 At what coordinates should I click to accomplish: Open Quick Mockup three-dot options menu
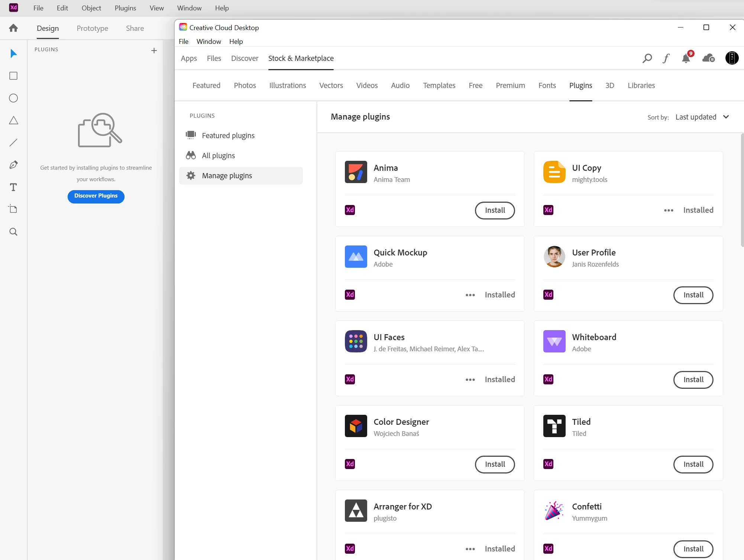pyautogui.click(x=470, y=295)
